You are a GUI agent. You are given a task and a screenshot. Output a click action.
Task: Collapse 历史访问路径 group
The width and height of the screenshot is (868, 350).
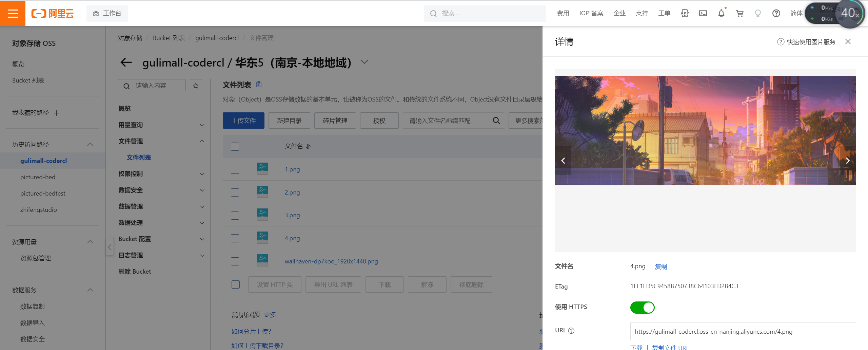(90, 144)
